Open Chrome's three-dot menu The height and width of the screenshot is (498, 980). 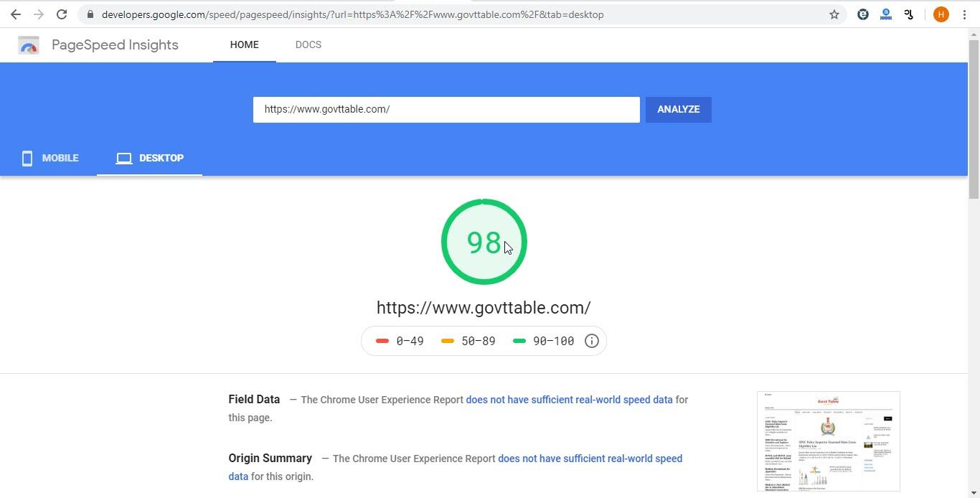click(964, 14)
